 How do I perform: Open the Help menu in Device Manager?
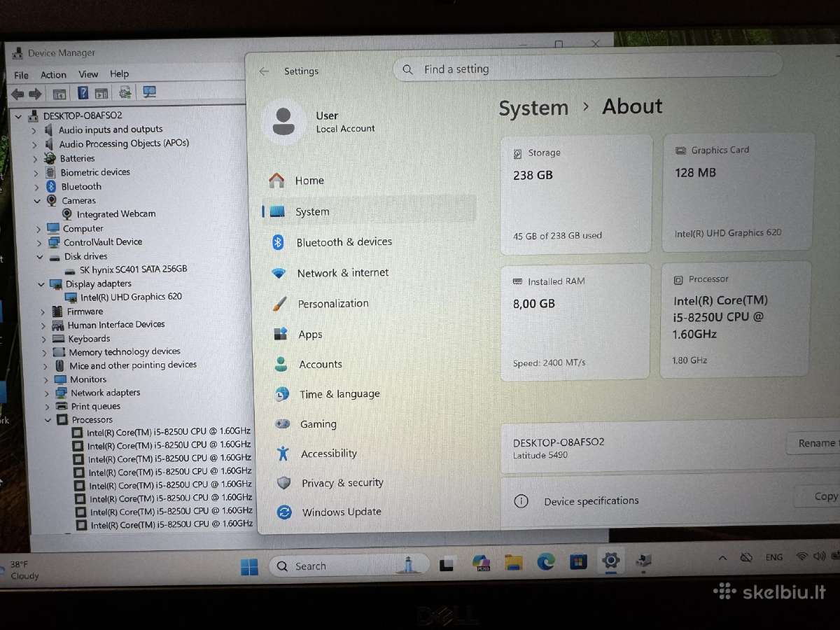[x=119, y=73]
